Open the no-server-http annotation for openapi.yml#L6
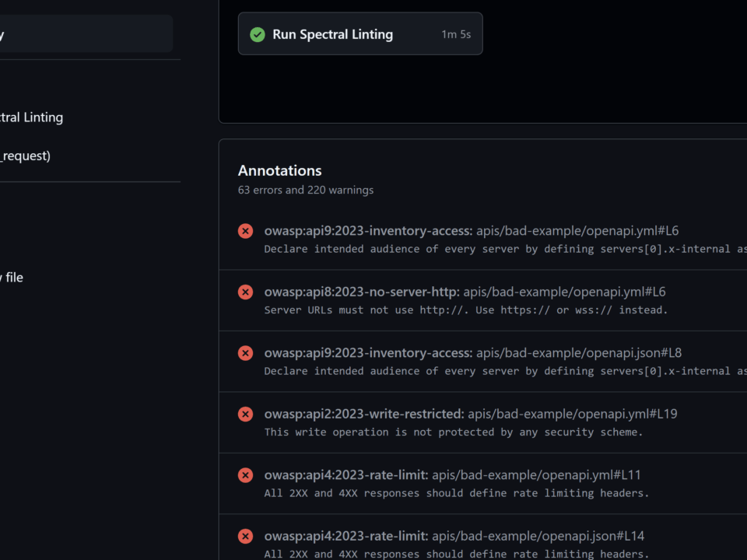The width and height of the screenshot is (747, 560). 465,292
